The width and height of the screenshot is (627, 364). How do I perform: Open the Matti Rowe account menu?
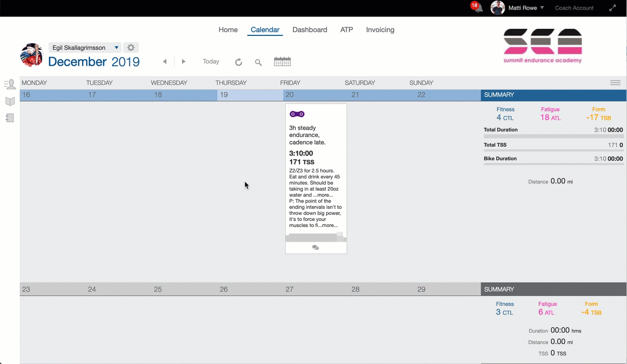coord(517,8)
